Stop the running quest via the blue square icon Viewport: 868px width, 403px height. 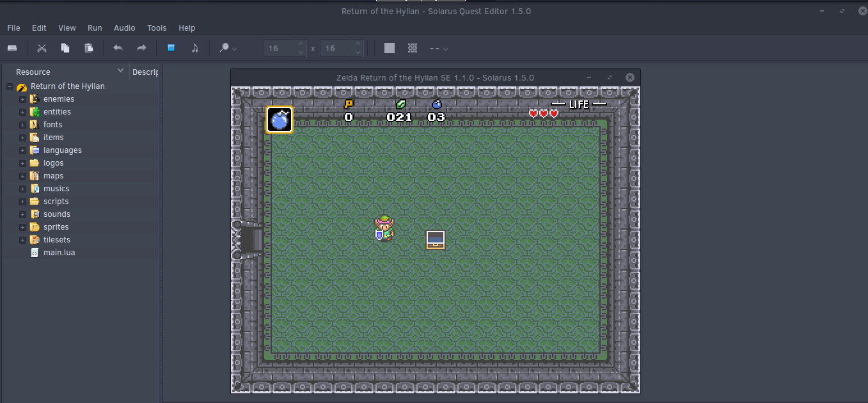coord(171,48)
